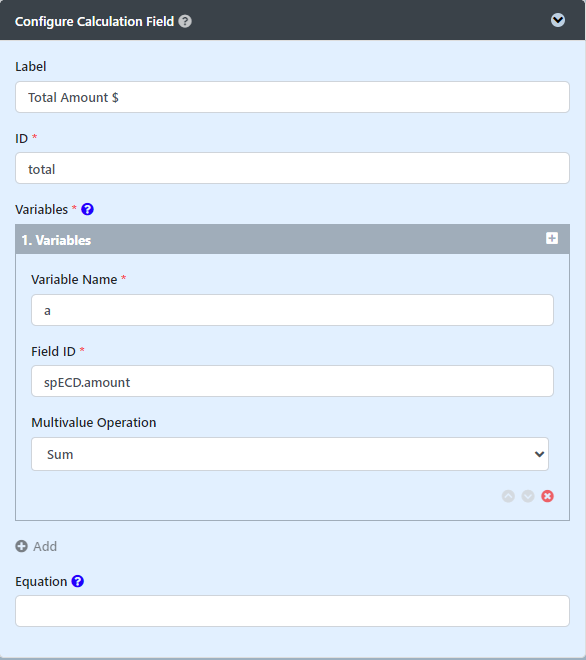Click the Multivalue Operation label
The image size is (586, 660).
93,422
